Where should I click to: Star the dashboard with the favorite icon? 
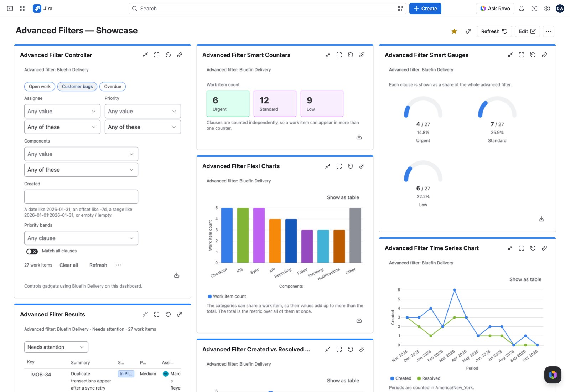pyautogui.click(x=454, y=31)
